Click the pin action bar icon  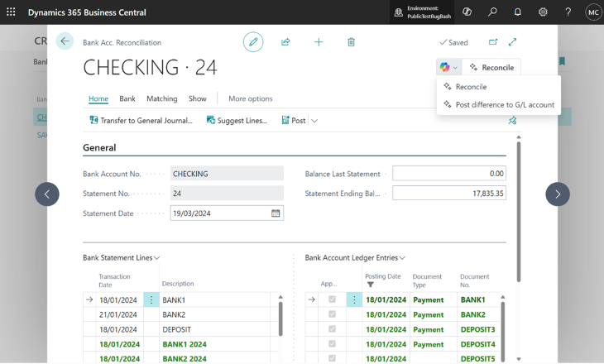512,121
